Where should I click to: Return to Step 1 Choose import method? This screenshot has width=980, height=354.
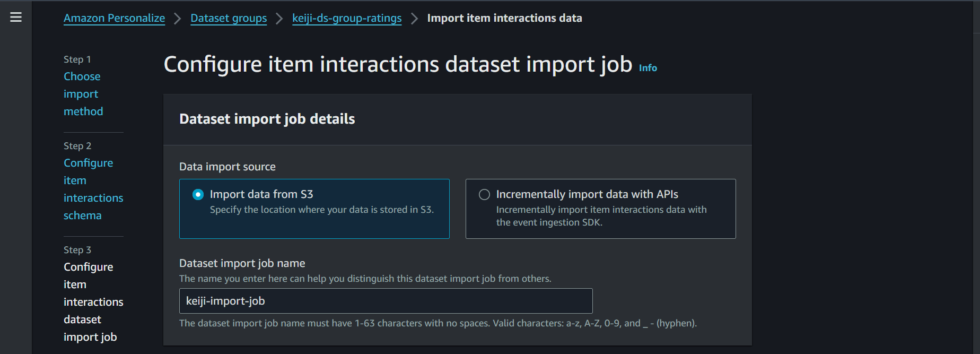point(83,94)
